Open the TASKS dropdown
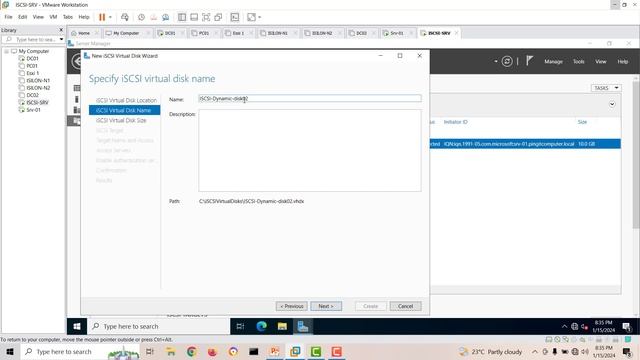 click(x=606, y=88)
